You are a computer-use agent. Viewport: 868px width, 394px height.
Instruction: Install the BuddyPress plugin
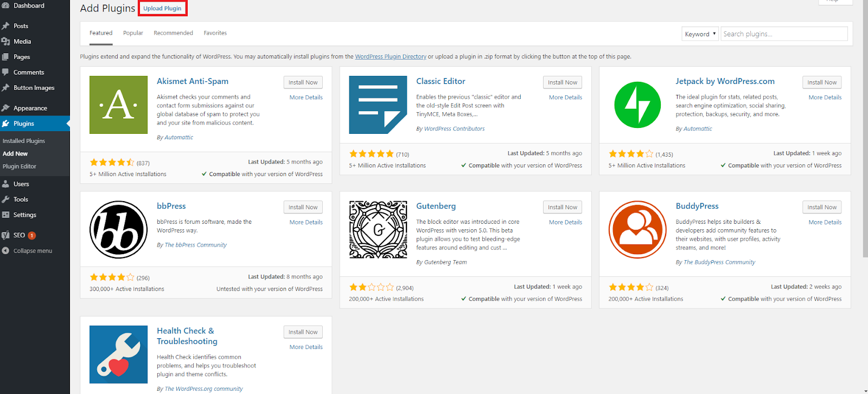[822, 207]
